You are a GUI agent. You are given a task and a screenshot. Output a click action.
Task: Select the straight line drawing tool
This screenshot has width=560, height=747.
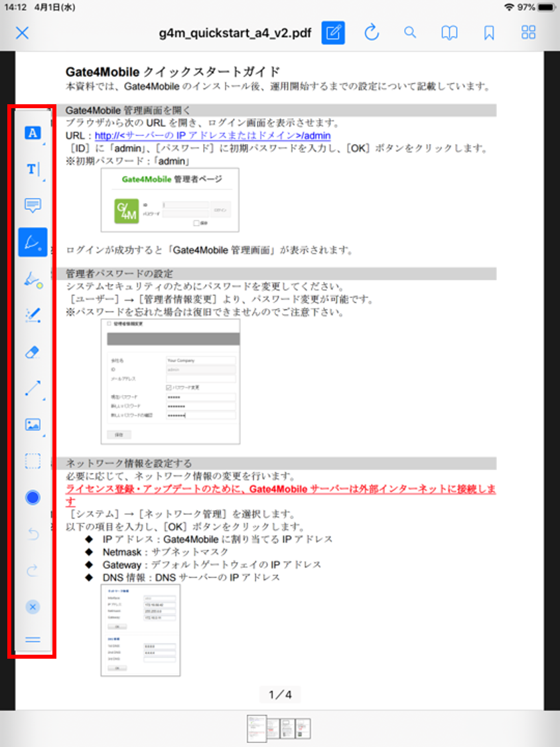tap(33, 388)
